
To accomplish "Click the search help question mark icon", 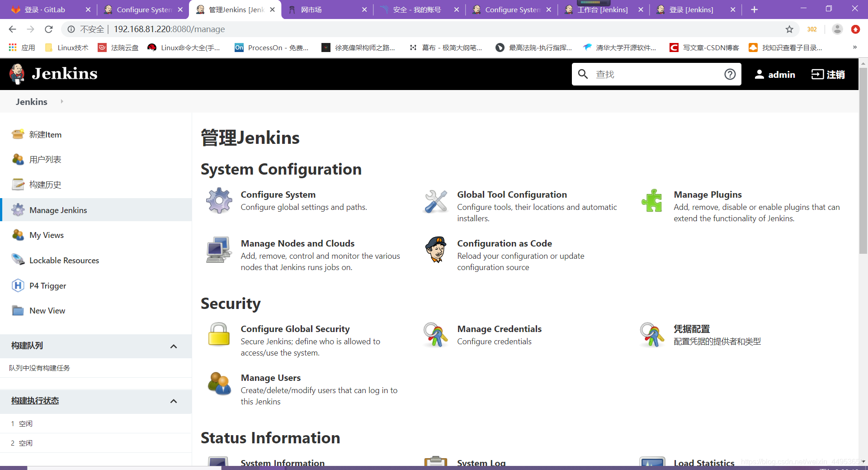I will click(x=730, y=74).
